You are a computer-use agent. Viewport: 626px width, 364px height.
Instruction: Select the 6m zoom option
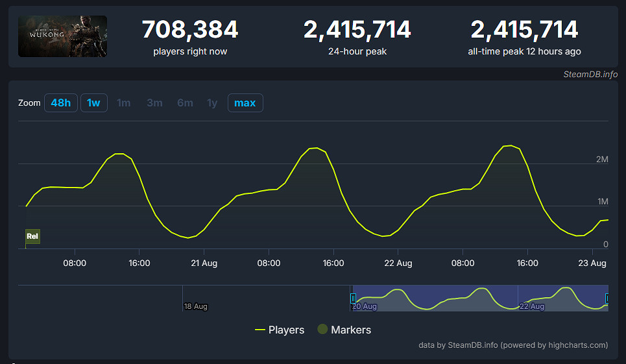click(185, 103)
